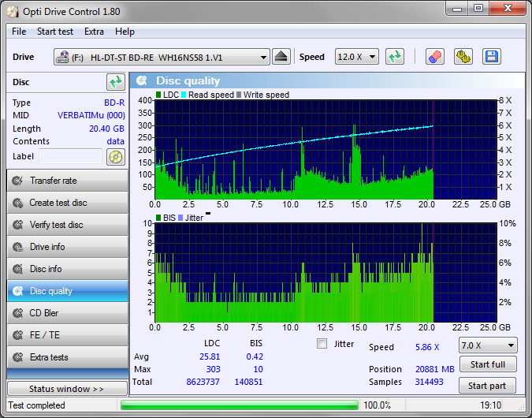Click the green progress bar
The height and width of the screenshot is (418, 532).
[239, 405]
